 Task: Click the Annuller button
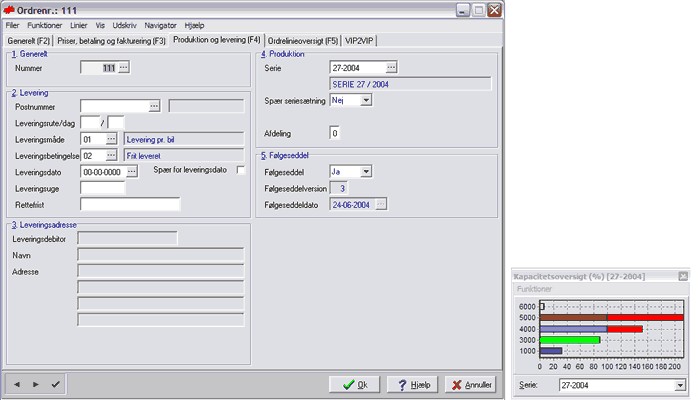[x=469, y=384]
